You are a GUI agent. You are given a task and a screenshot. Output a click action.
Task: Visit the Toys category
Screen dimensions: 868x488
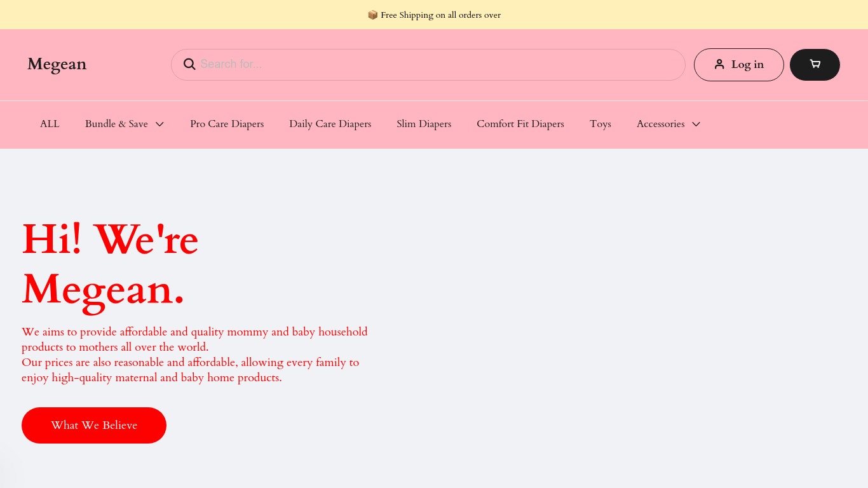(600, 124)
